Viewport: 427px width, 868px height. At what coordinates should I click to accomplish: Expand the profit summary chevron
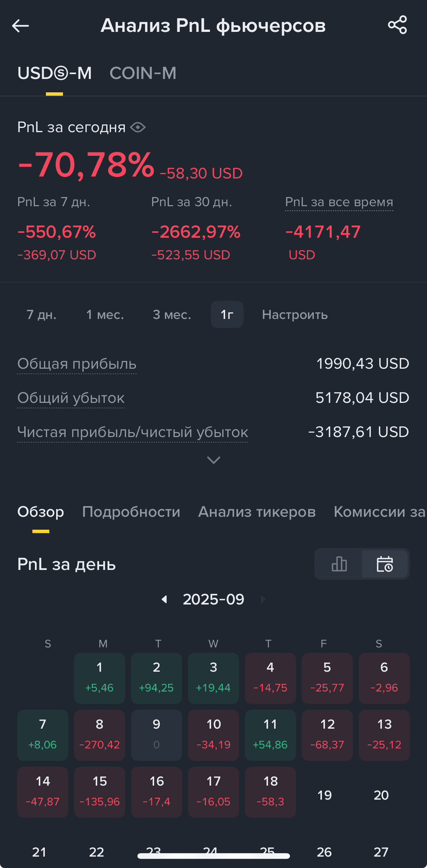[x=213, y=460]
